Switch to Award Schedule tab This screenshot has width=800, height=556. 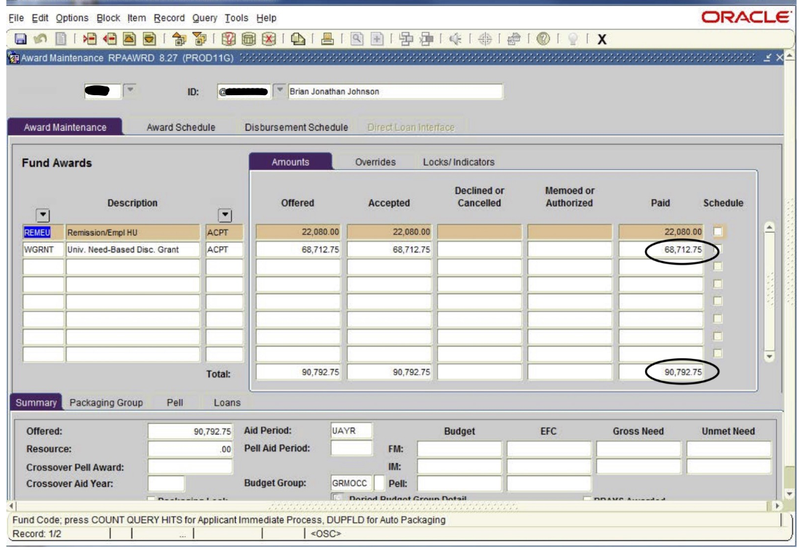pyautogui.click(x=181, y=127)
